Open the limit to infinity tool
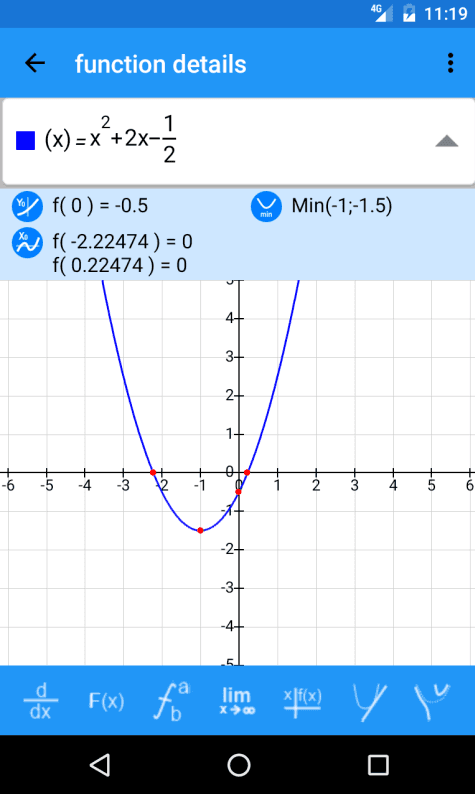 [x=237, y=701]
